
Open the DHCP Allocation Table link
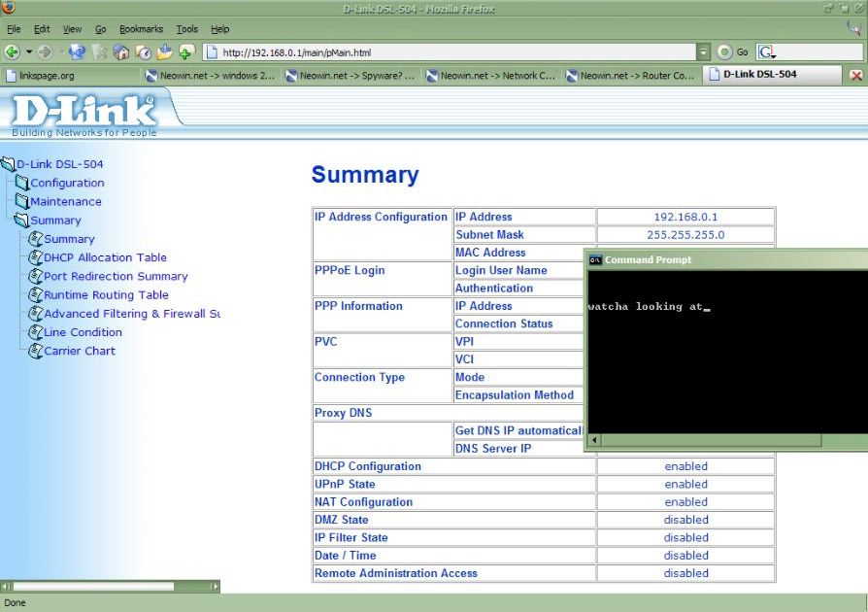click(105, 257)
